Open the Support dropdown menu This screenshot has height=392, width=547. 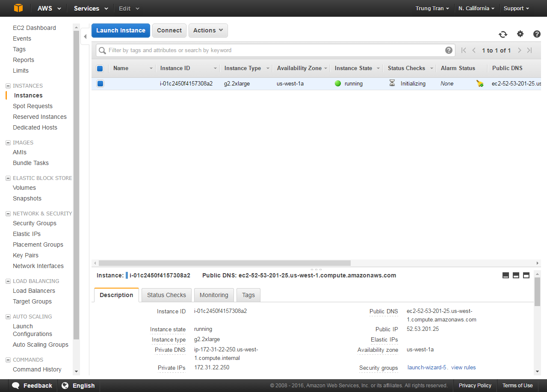[516, 8]
